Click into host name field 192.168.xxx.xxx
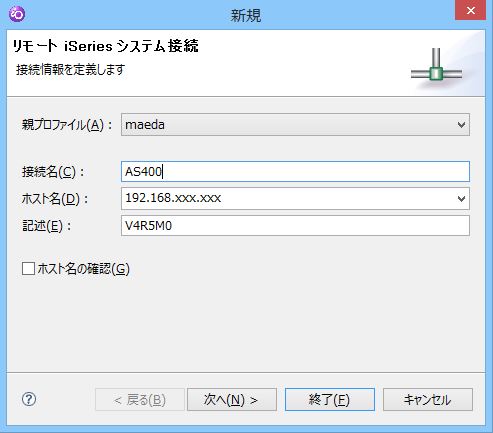The image size is (493, 433). [289, 199]
